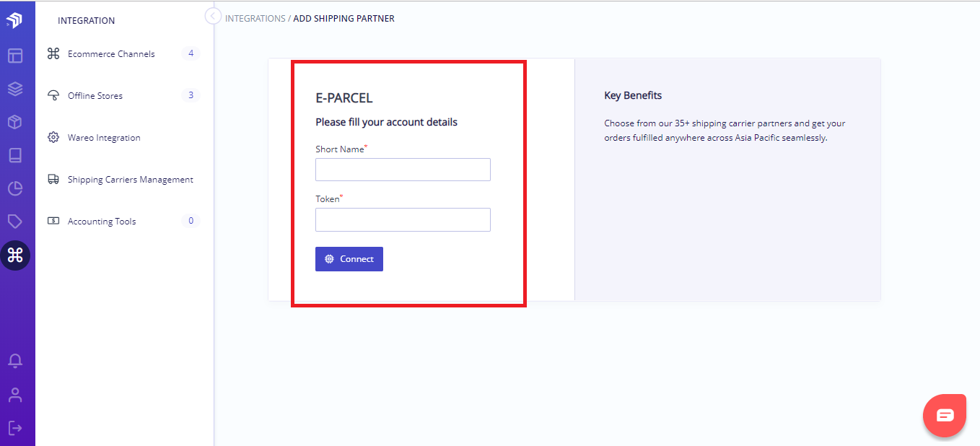The image size is (980, 446).
Task: Open the analytics pie chart icon
Action: (x=17, y=188)
